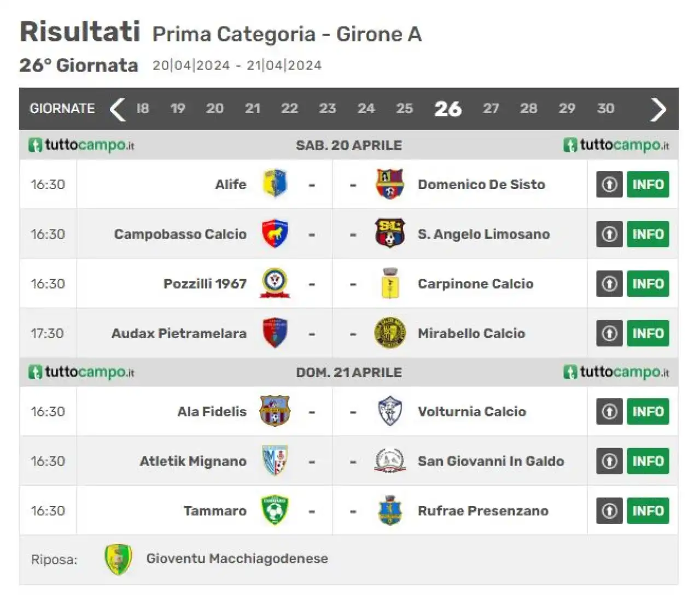Click upload icon for Tammaro match
This screenshot has height=600, width=700.
click(609, 510)
